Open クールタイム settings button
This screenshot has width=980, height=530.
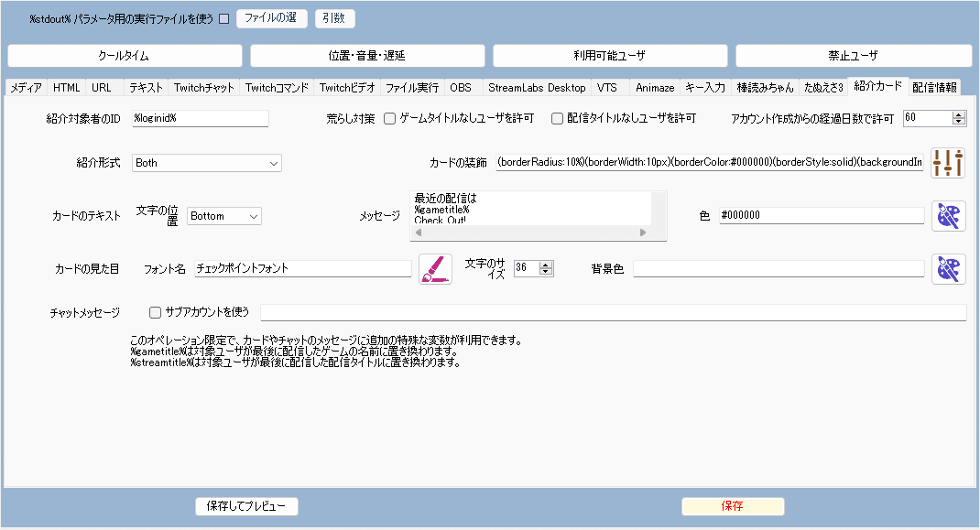tap(125, 56)
